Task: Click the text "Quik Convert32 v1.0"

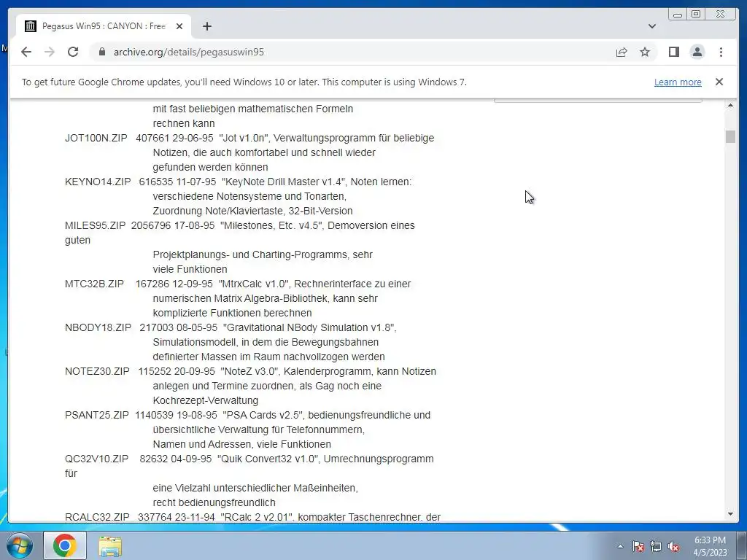Action: coord(267,459)
